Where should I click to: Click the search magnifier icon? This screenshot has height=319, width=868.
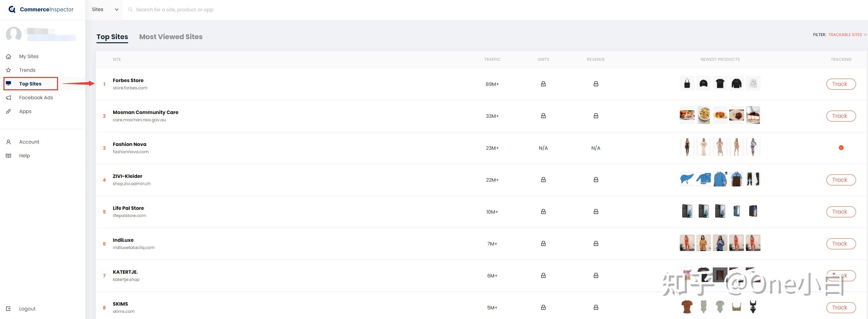[131, 9]
